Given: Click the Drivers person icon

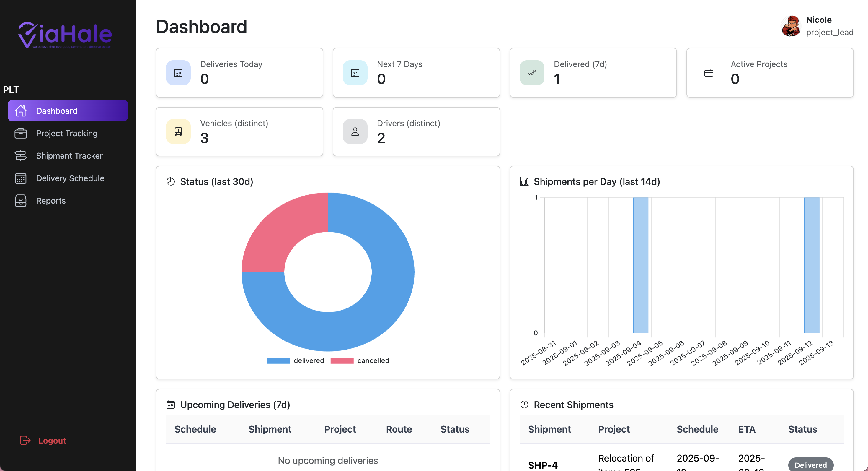Looking at the screenshot, I should 355,131.
